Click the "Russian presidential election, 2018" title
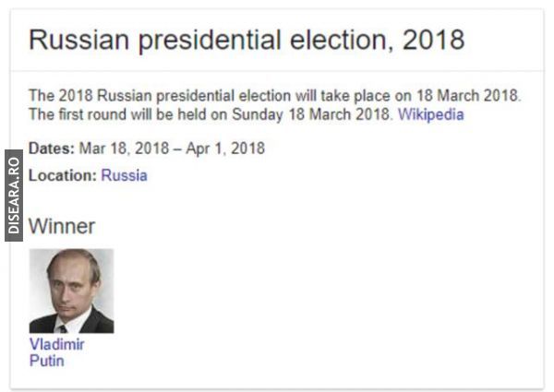This screenshot has height=392, width=554. (247, 41)
